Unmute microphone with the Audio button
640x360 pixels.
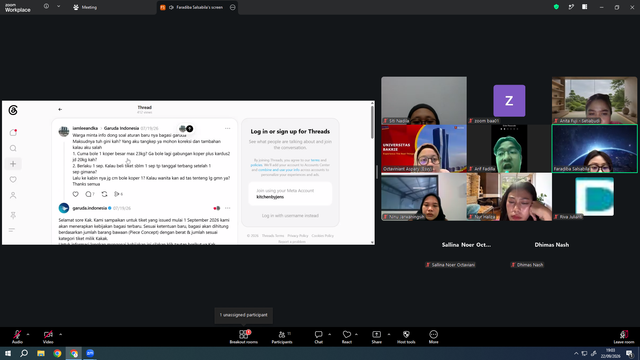[x=17, y=337]
